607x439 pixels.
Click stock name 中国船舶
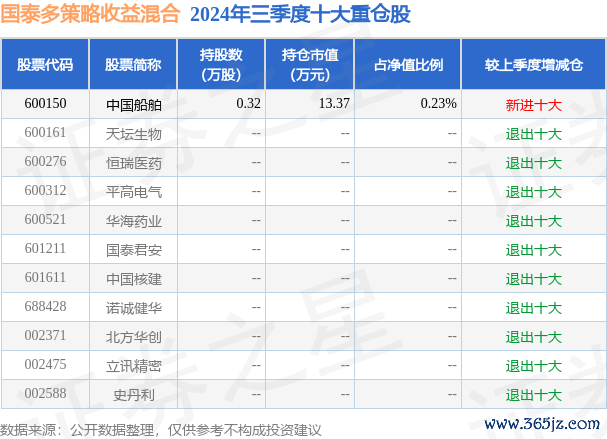click(134, 105)
